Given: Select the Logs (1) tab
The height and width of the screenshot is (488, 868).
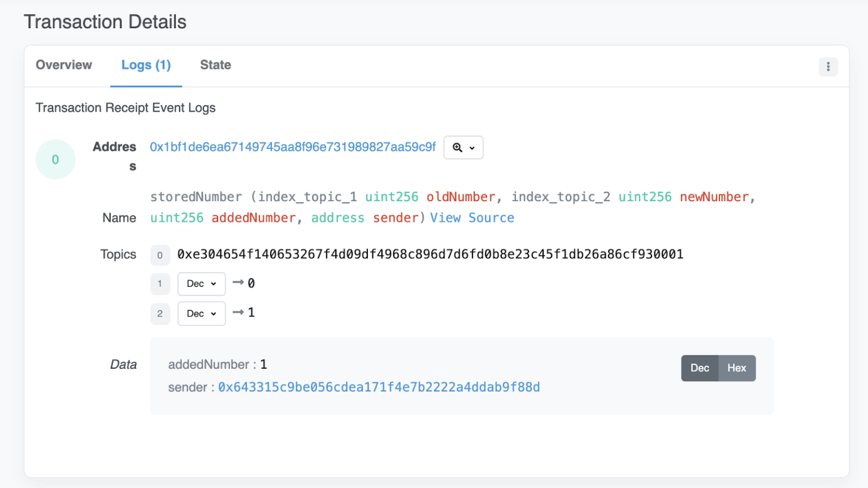Looking at the screenshot, I should (146, 65).
